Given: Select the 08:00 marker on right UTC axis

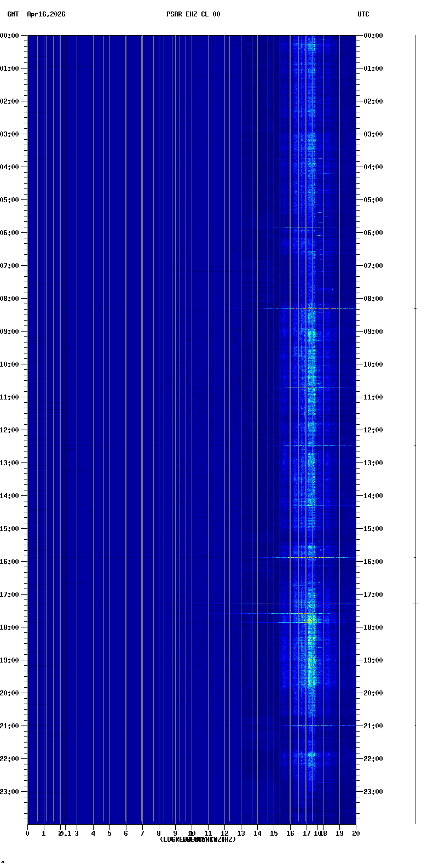Looking at the screenshot, I should click(373, 299).
